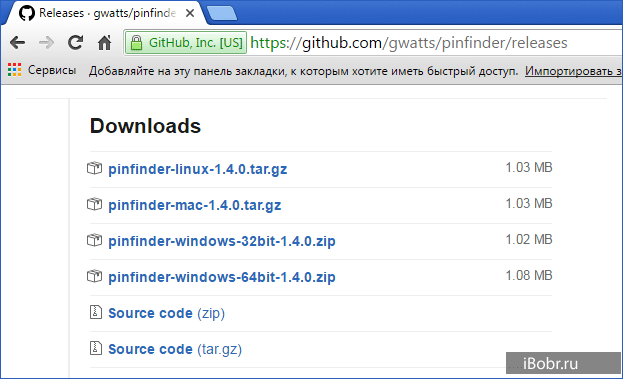Download pinfinder-mac-1.4.0.tar.gz
Image resolution: width=623 pixels, height=379 pixels.
195,205
